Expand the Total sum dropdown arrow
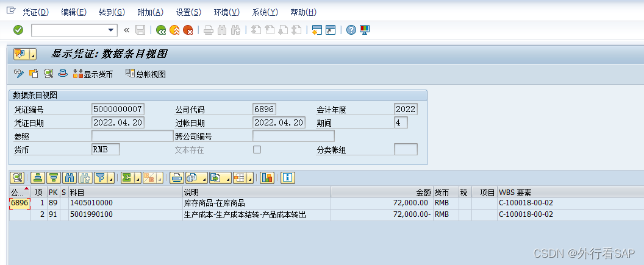The width and height of the screenshot is (644, 265). click(x=138, y=178)
